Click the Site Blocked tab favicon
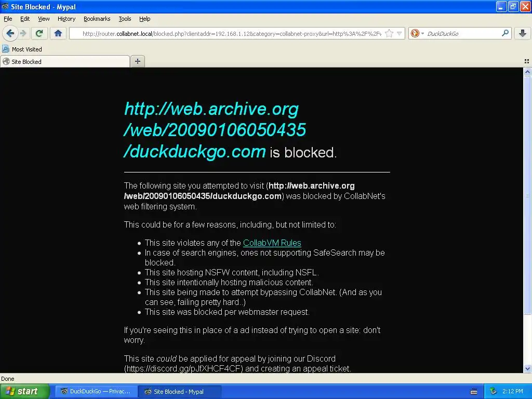This screenshot has height=399, width=532. pos(6,61)
